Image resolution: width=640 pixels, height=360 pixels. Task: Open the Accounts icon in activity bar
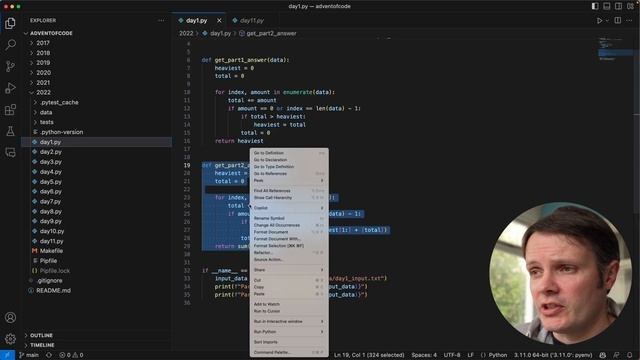(10, 317)
